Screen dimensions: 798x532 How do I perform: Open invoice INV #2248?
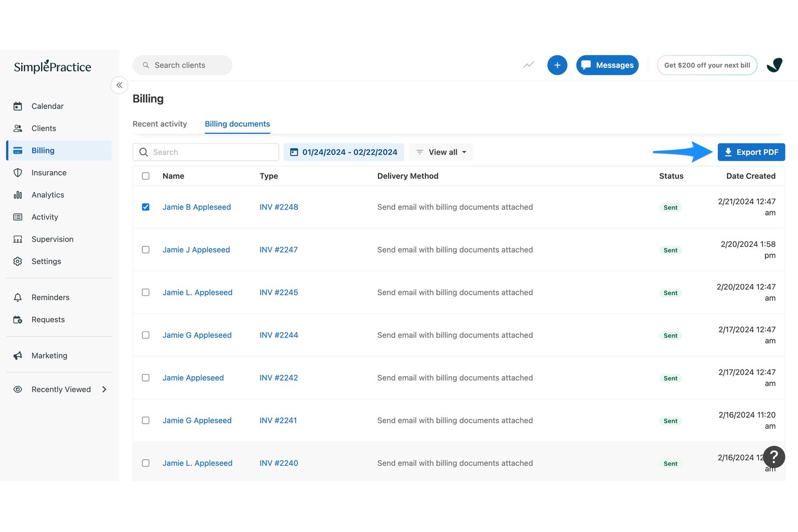point(279,207)
